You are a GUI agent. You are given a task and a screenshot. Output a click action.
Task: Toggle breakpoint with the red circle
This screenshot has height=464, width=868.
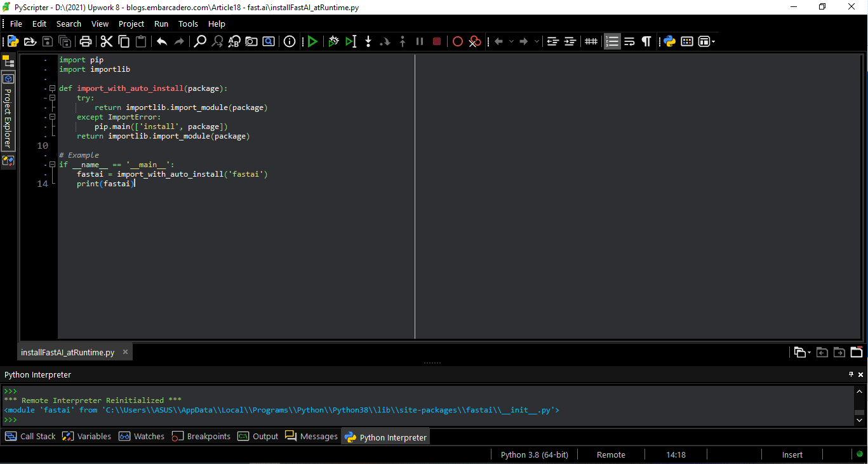pyautogui.click(x=457, y=41)
